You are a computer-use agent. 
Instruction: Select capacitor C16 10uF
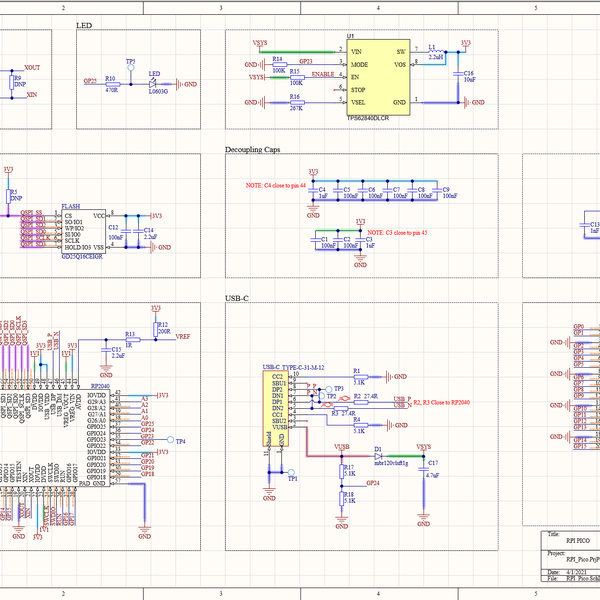click(458, 75)
